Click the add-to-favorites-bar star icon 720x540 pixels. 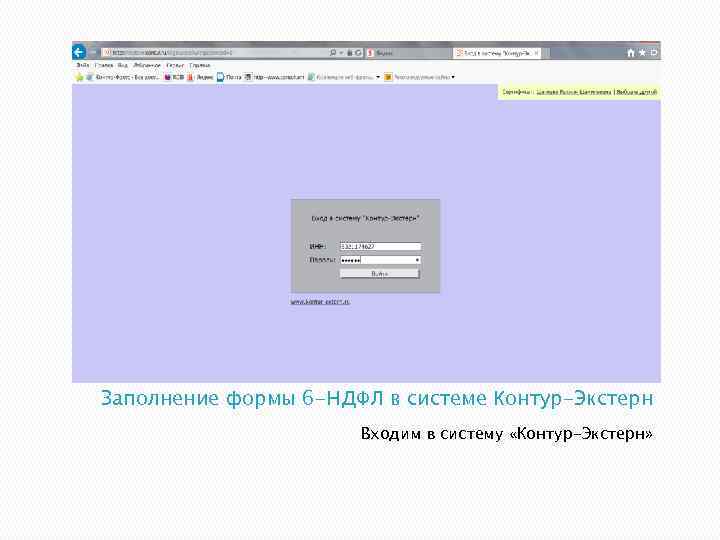[x=79, y=77]
